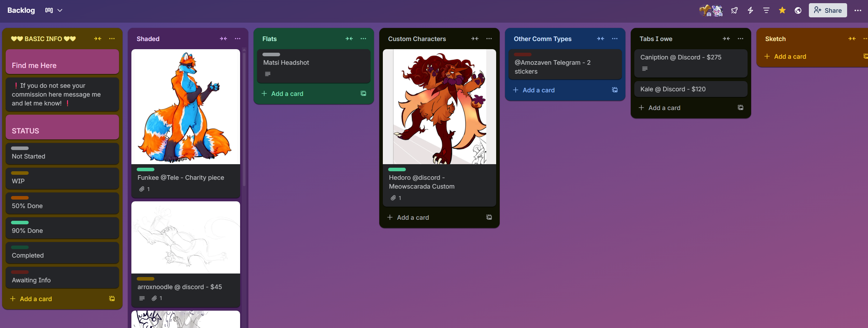Open the globe visibility settings
868x328 pixels.
tap(798, 10)
